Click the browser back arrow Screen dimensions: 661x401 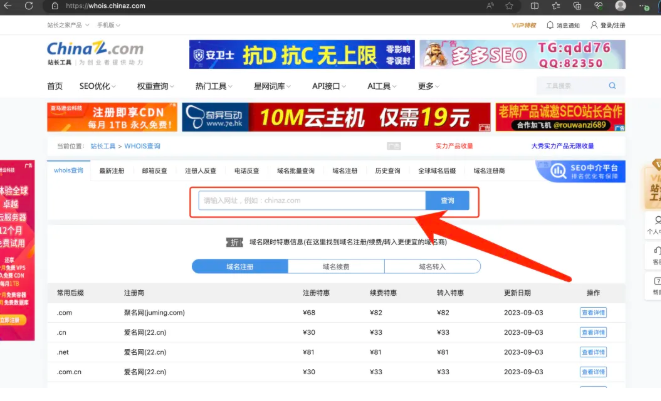(x=12, y=5)
